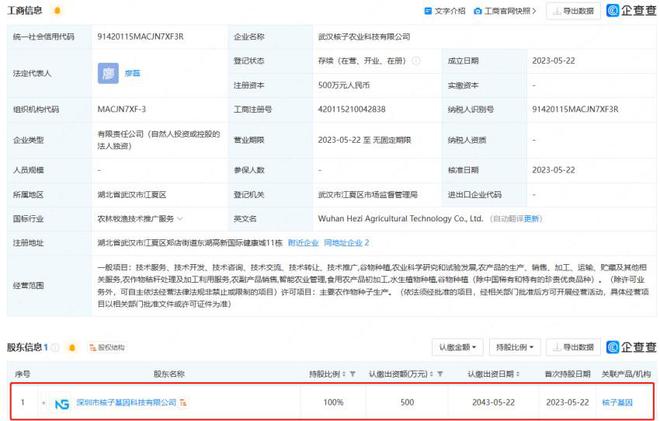
Task: Click the 序号 column header
Action: [22, 374]
